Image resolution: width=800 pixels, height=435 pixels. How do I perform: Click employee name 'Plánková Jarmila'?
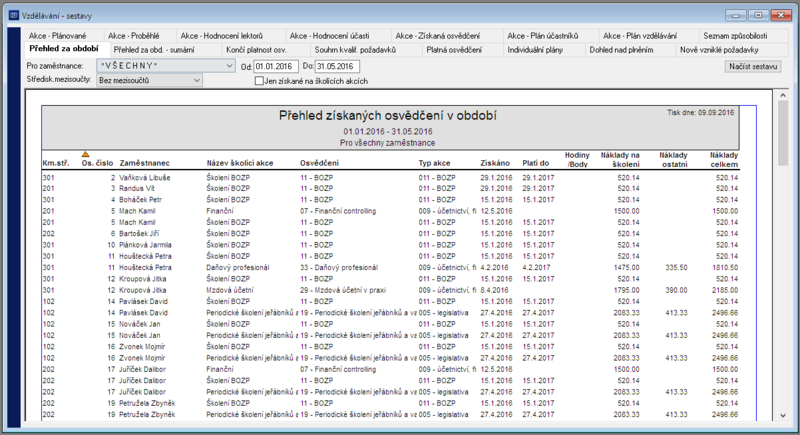(x=145, y=245)
